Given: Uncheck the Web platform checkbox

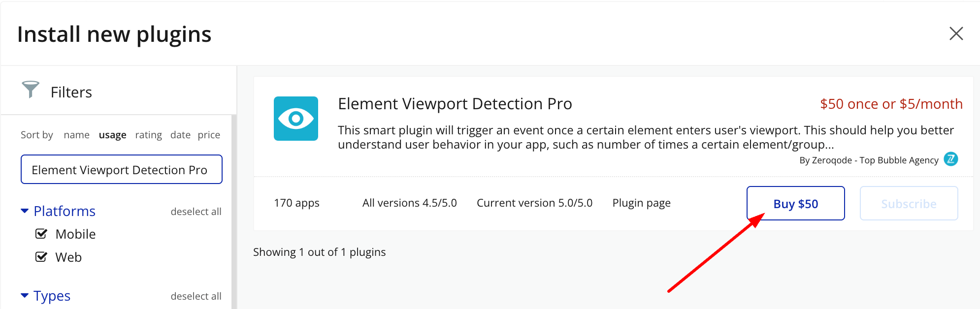Looking at the screenshot, I should coord(41,257).
